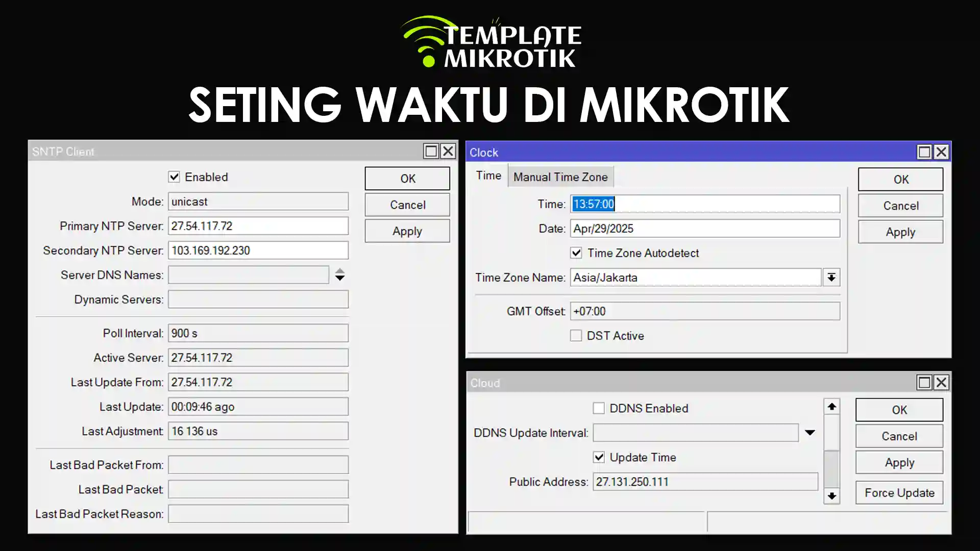
Task: Close the Clock window
Action: [941, 152]
